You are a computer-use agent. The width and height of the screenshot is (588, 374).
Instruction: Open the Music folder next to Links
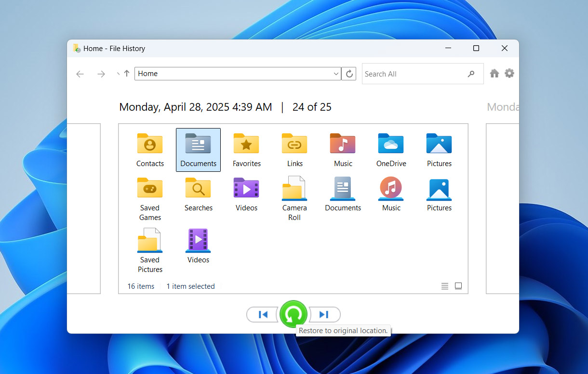(x=343, y=150)
